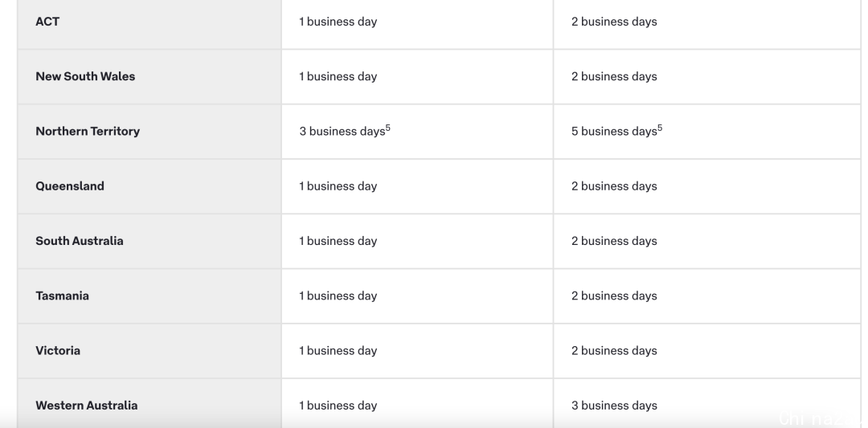
Task: Select Western Australia's 1 business day cell
Action: [417, 404]
